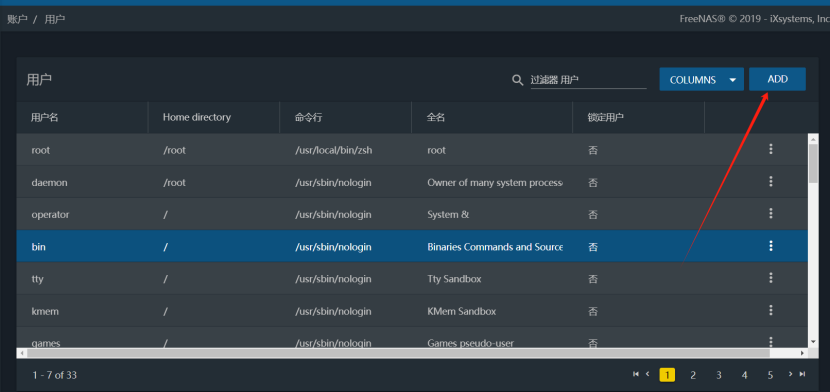Click the 用户 panel title
Image resolution: width=830 pixels, height=392 pixels.
pos(39,80)
